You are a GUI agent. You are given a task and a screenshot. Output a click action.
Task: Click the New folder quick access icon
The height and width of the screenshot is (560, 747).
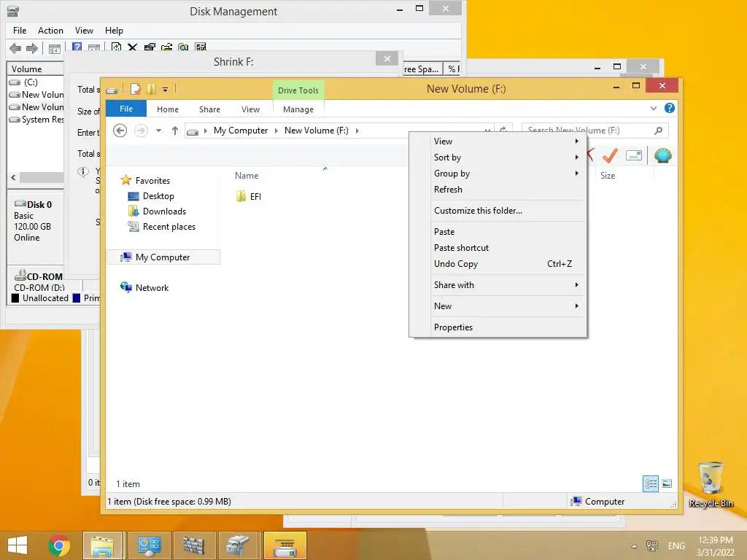tap(152, 89)
